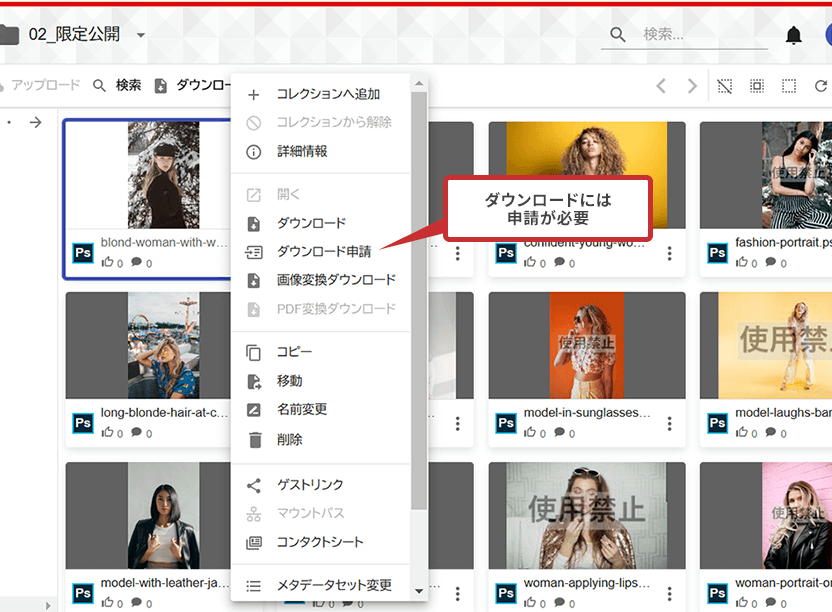The height and width of the screenshot is (612, 832).
Task: Click the fashion-portrait.ps file name
Action: point(783,243)
